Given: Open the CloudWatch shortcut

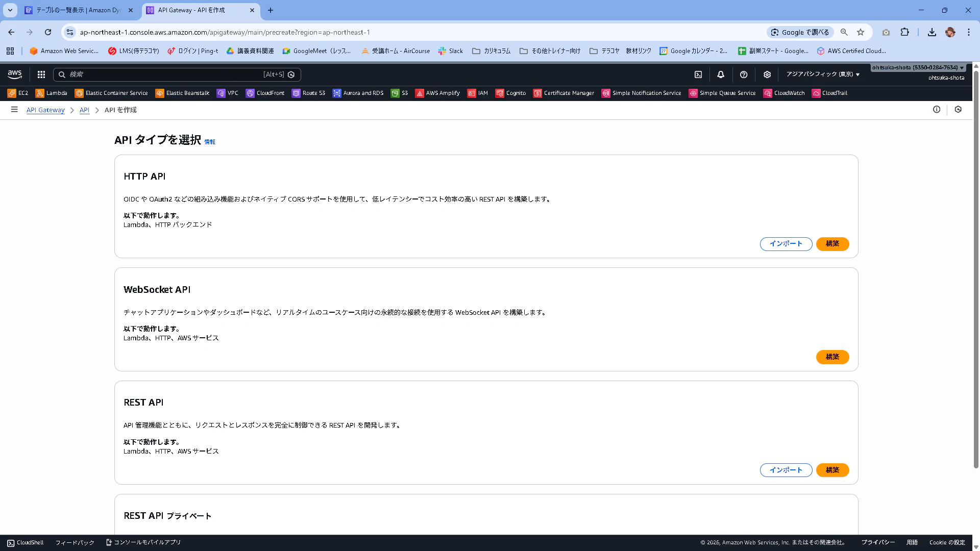Looking at the screenshot, I should point(784,93).
